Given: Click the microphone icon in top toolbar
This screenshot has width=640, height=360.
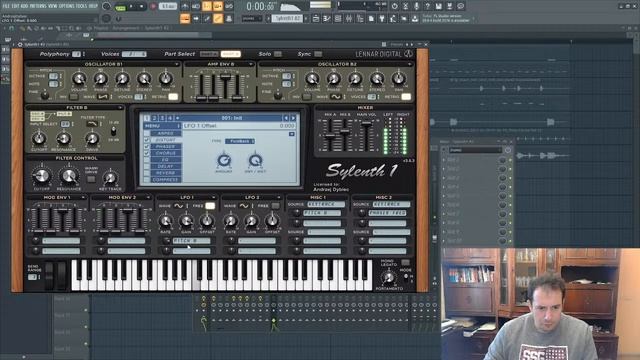Looking at the screenshot, I should point(416,6).
